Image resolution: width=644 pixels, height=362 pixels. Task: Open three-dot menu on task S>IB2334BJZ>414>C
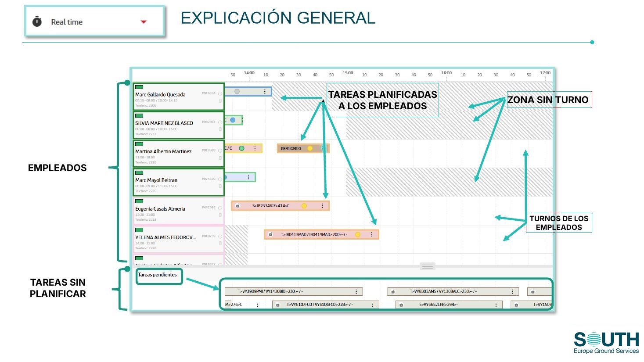pyautogui.click(x=322, y=206)
